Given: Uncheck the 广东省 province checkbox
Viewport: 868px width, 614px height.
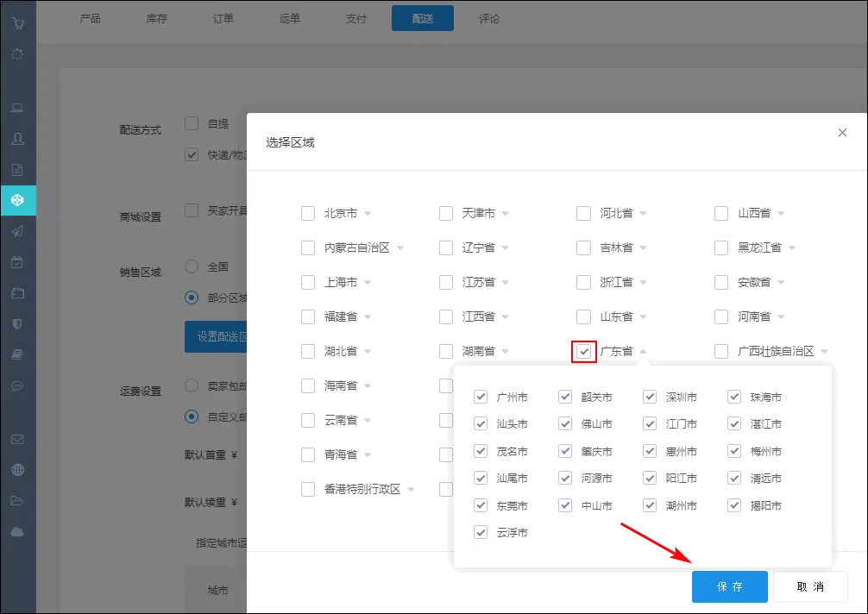Looking at the screenshot, I should [x=584, y=351].
